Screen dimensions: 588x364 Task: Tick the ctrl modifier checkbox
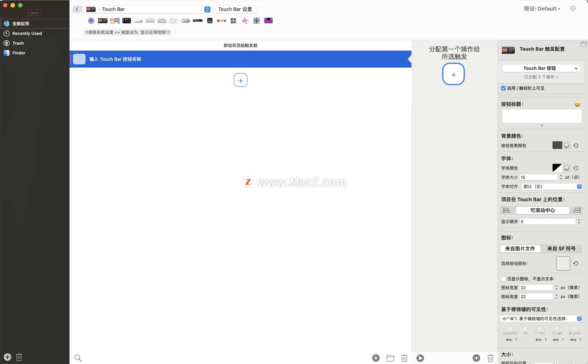pos(540,329)
